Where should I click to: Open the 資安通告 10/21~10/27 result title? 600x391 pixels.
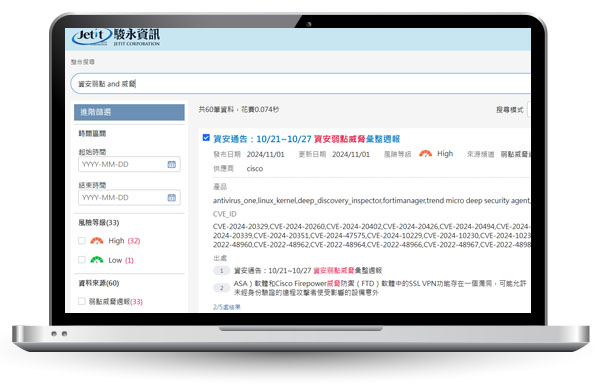coord(307,139)
